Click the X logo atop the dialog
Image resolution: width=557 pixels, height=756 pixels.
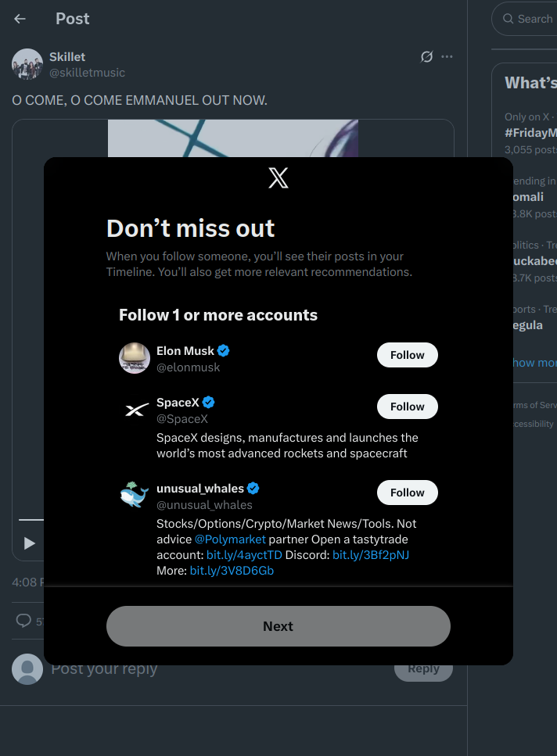click(278, 177)
